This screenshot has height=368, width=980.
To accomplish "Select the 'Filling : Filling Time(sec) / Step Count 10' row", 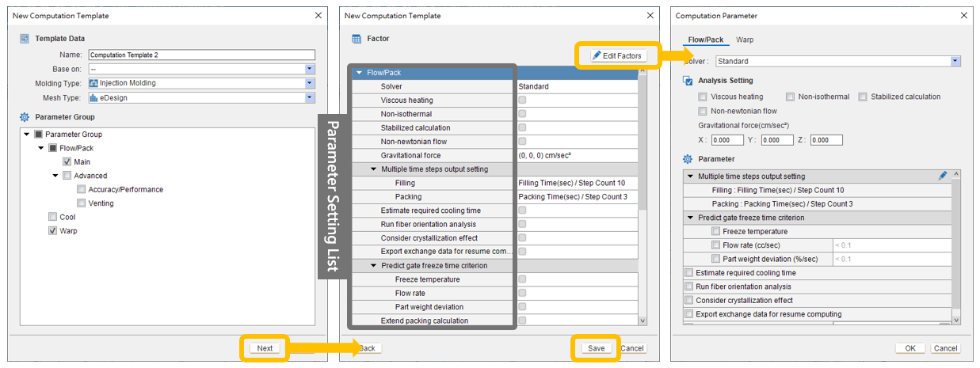I will tap(816, 190).
